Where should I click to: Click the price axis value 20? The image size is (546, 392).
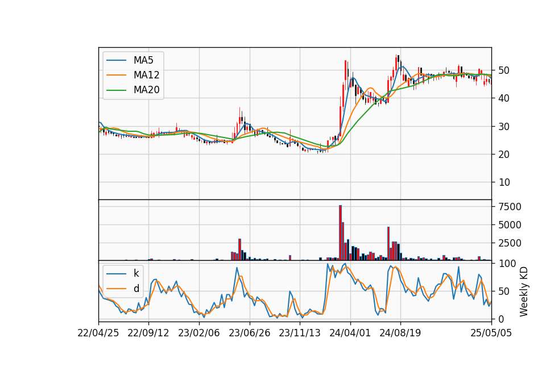pos(504,155)
